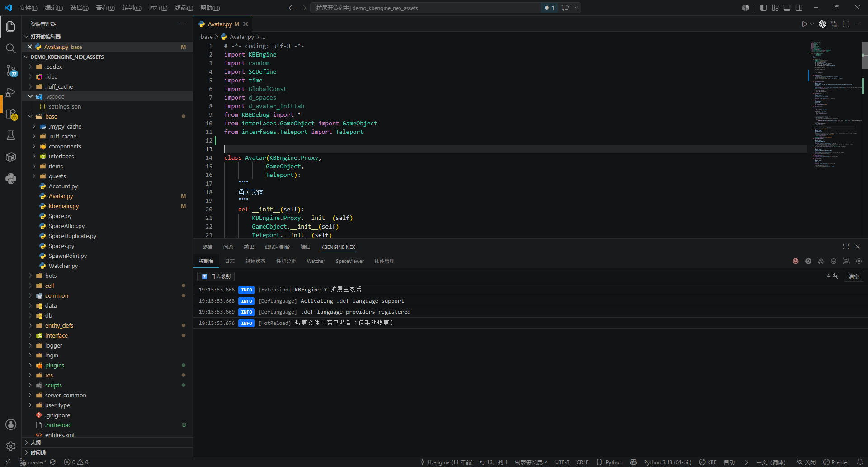
Task: Click the red power button in KBEngine panel
Action: (x=796, y=261)
